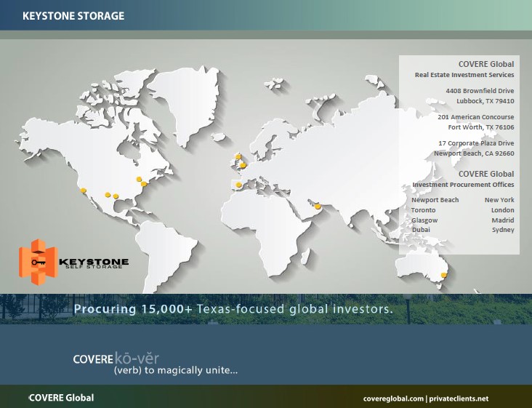Viewport: 532px width, 408px height.
Task: Click 'London' in the offices list
Action: [503, 210]
